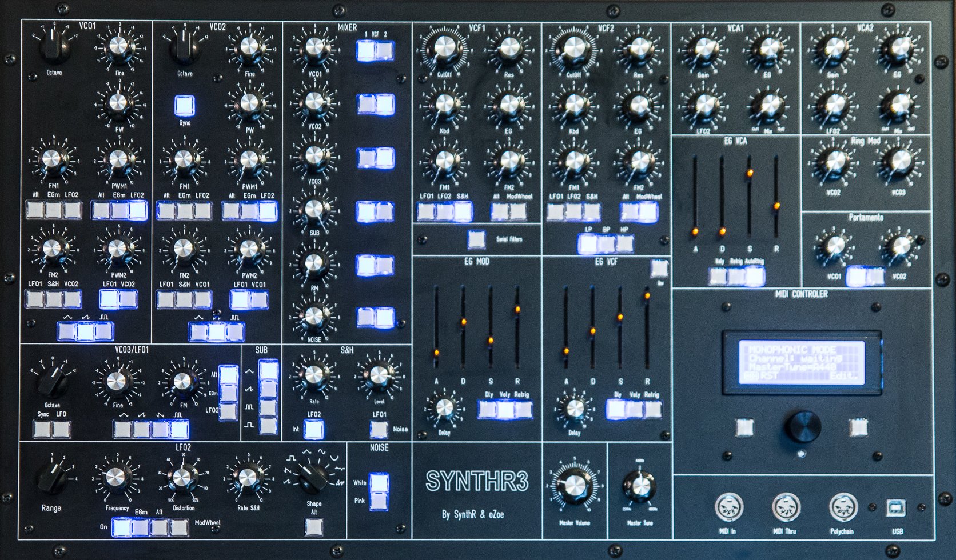Click the LFO2 Shape selector knob
The width and height of the screenshot is (956, 560).
[x=313, y=478]
